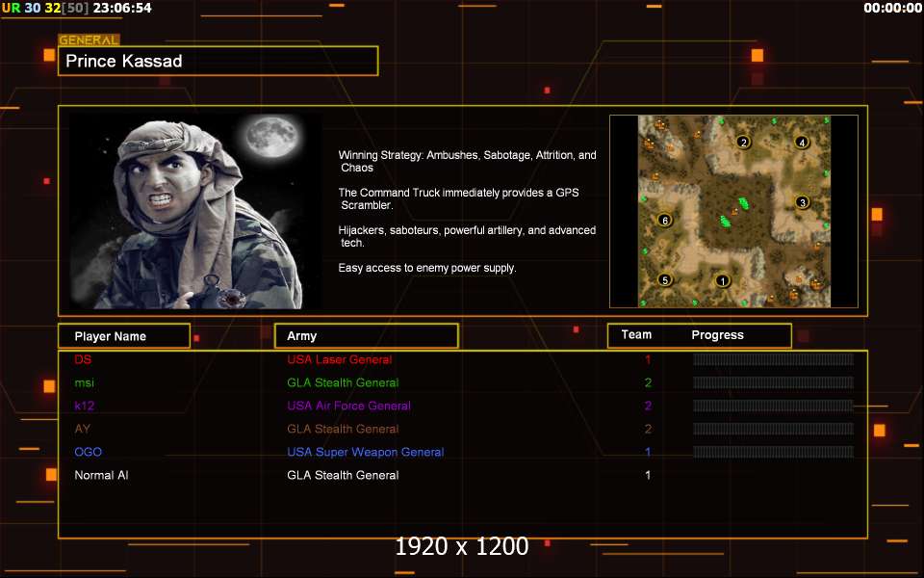Click the OGO loading progress bar

(773, 453)
